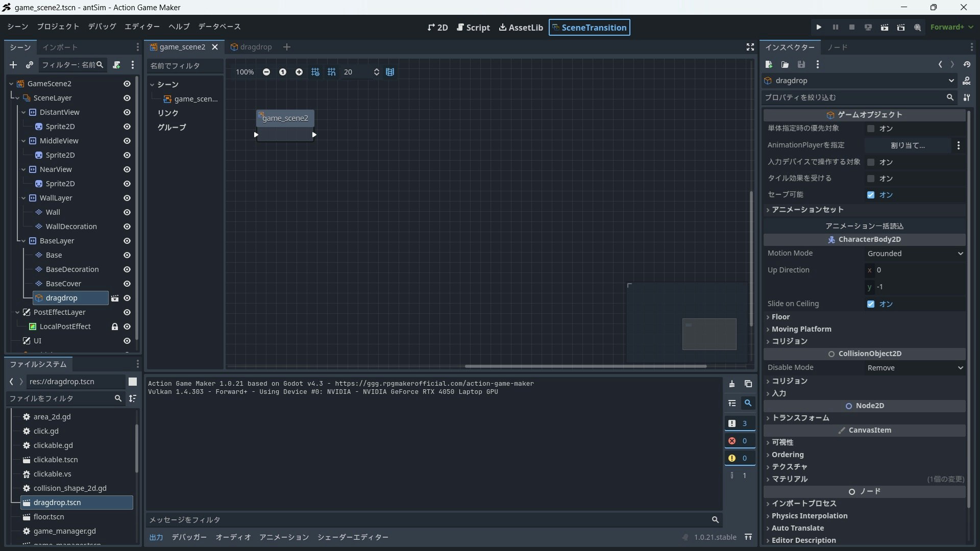Open scene icon next to dragdrop node
Viewport: 980px width, 551px height.
(x=115, y=298)
